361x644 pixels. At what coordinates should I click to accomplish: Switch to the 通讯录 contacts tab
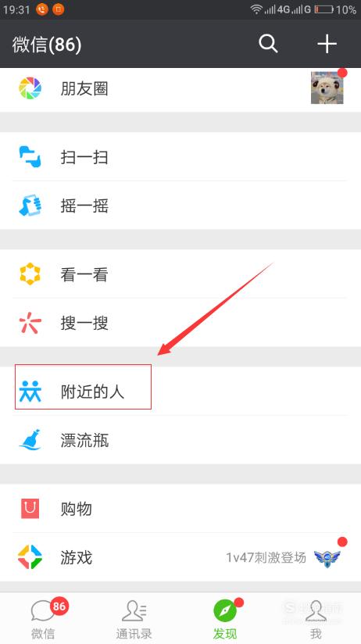tap(134, 619)
